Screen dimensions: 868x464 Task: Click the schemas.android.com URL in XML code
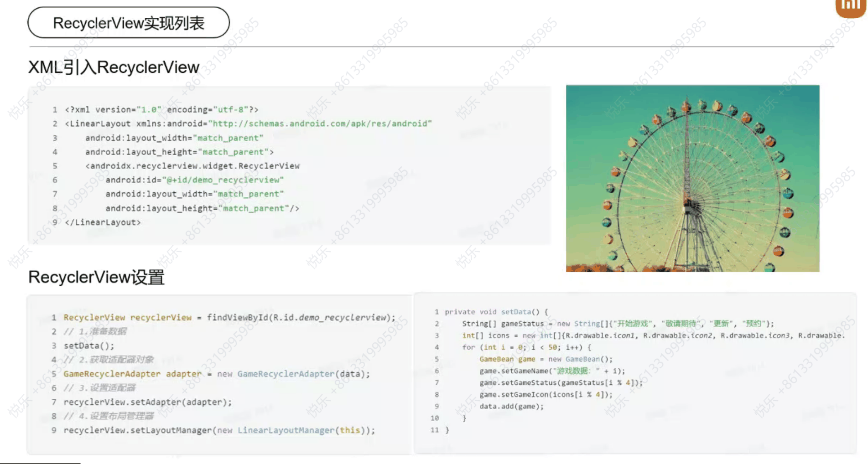320,124
